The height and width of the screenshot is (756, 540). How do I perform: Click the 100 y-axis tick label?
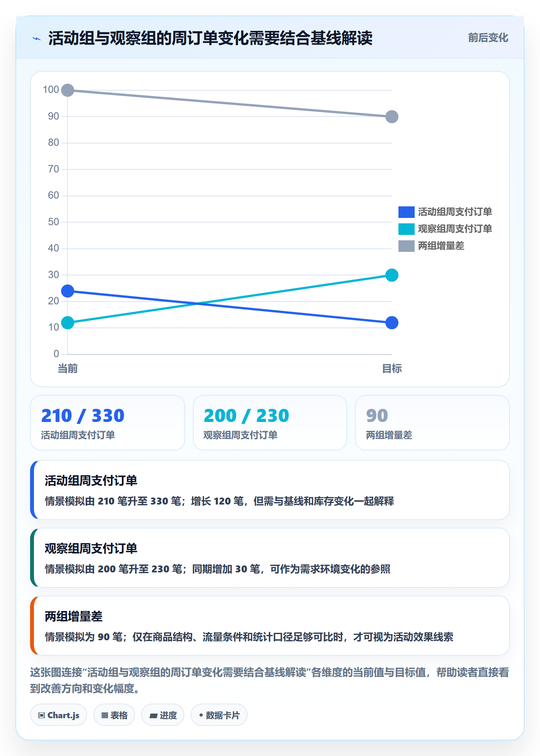coord(51,90)
